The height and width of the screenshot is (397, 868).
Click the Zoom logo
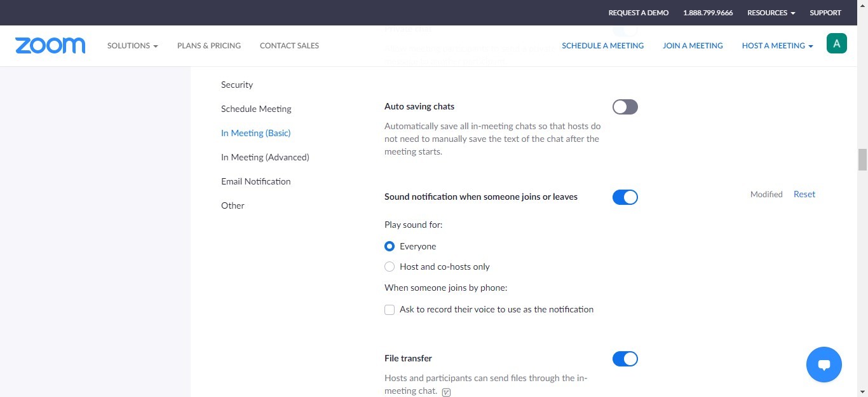[50, 45]
